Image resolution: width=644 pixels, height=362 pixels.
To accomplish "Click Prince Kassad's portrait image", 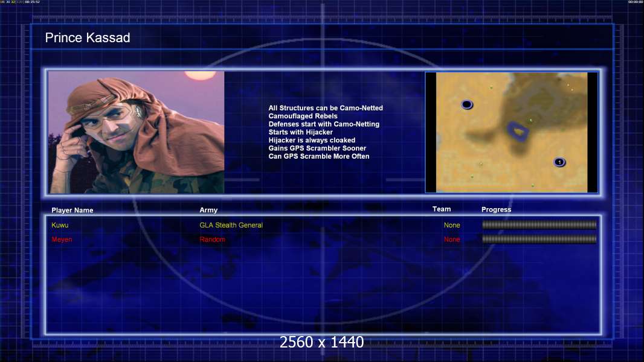I will point(137,132).
